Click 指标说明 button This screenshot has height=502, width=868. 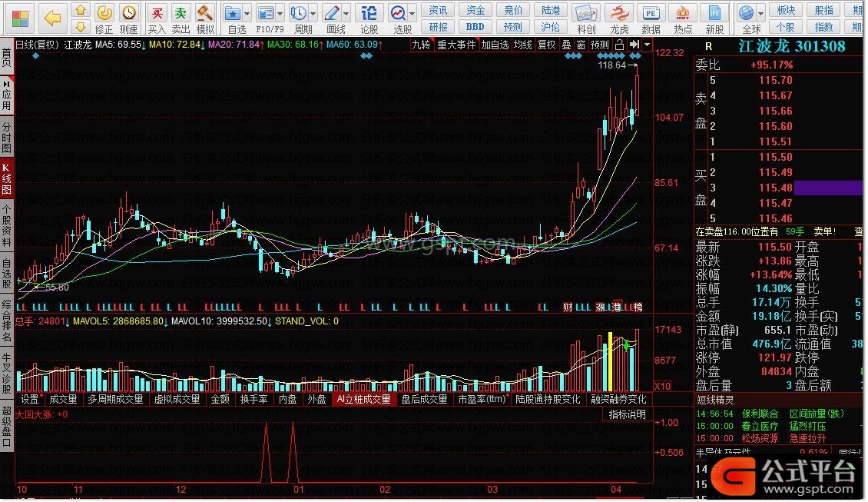point(628,414)
